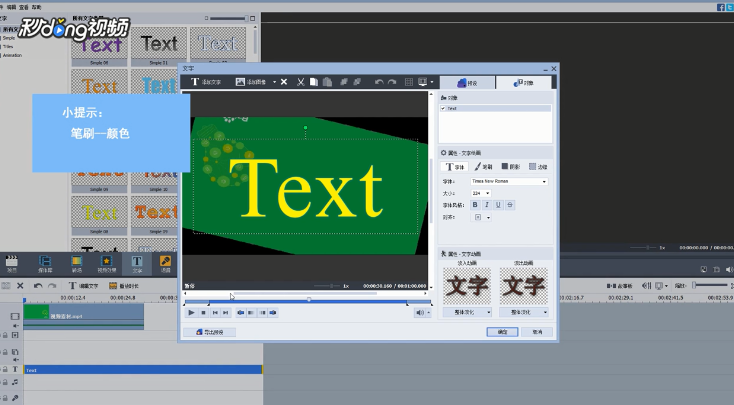
Task: Click the monitor preview icon
Action: pyautogui.click(x=422, y=82)
